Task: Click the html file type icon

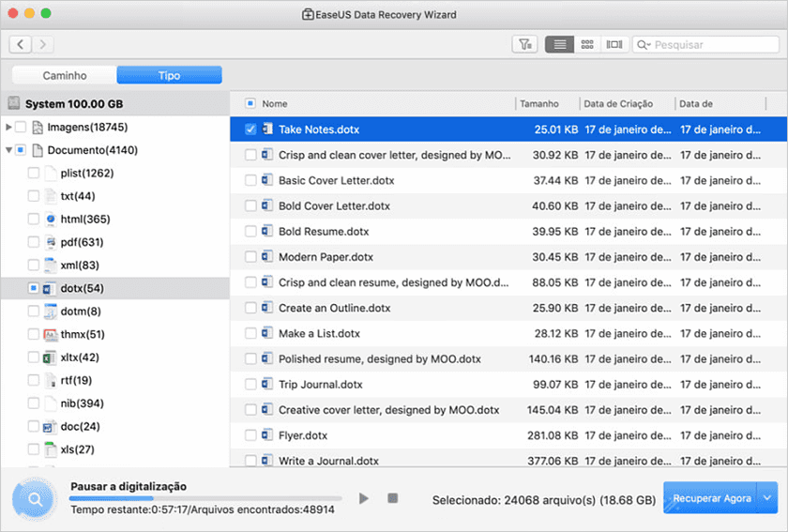Action: (51, 219)
